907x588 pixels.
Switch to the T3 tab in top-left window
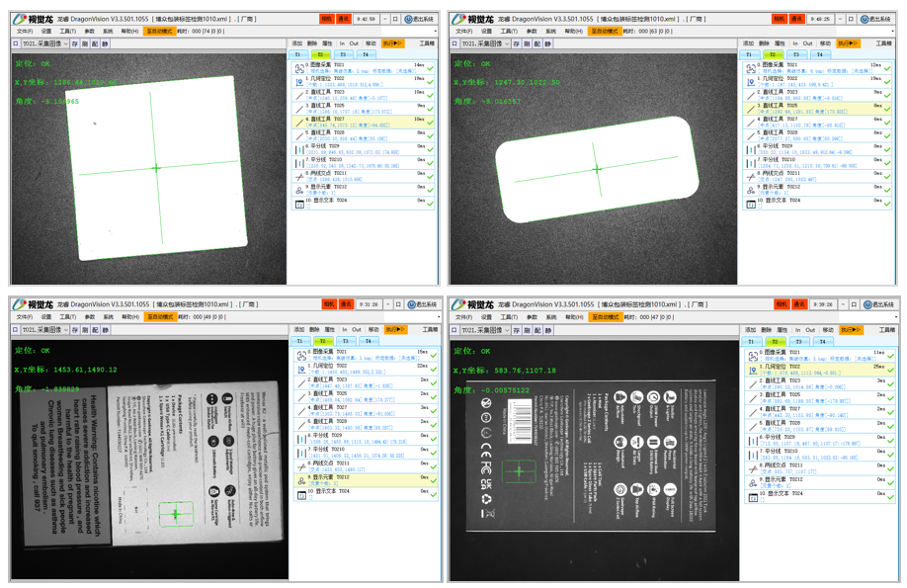(343, 54)
